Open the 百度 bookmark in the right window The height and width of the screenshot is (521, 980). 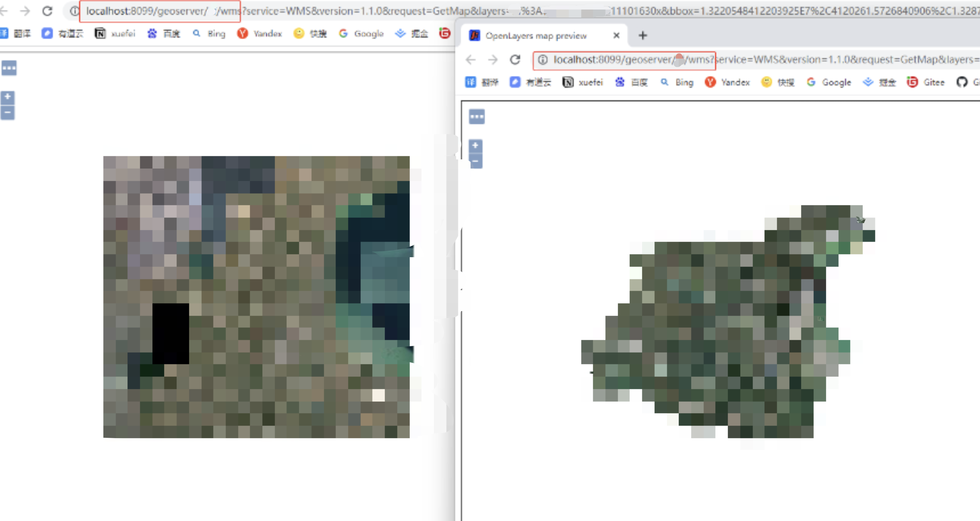(x=631, y=82)
